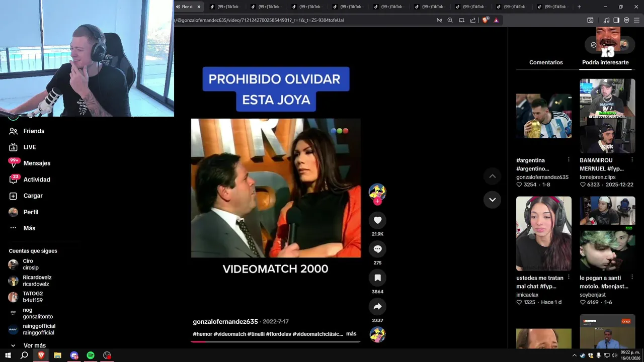Open the Brave Shields lion icon
This screenshot has height=362, width=644.
485,20
